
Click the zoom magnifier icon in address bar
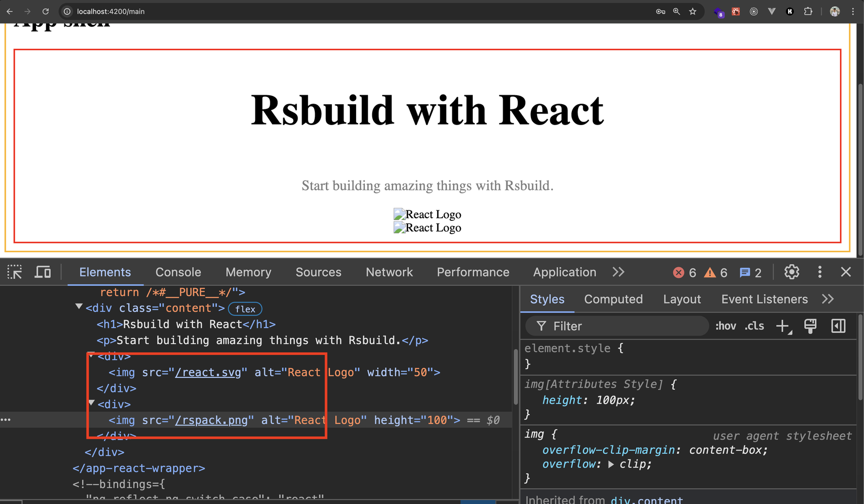[677, 11]
